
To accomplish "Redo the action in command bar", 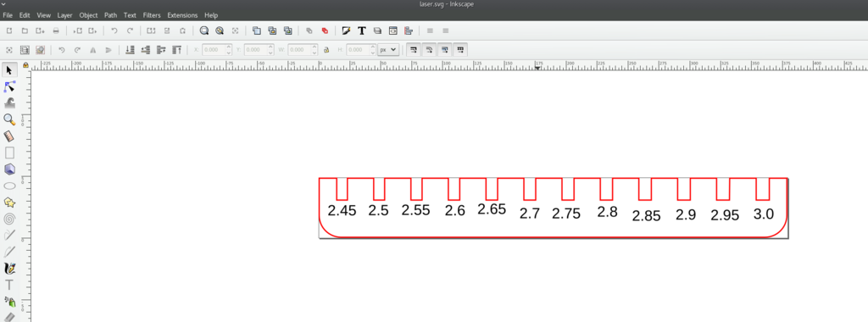I will pyautogui.click(x=130, y=31).
